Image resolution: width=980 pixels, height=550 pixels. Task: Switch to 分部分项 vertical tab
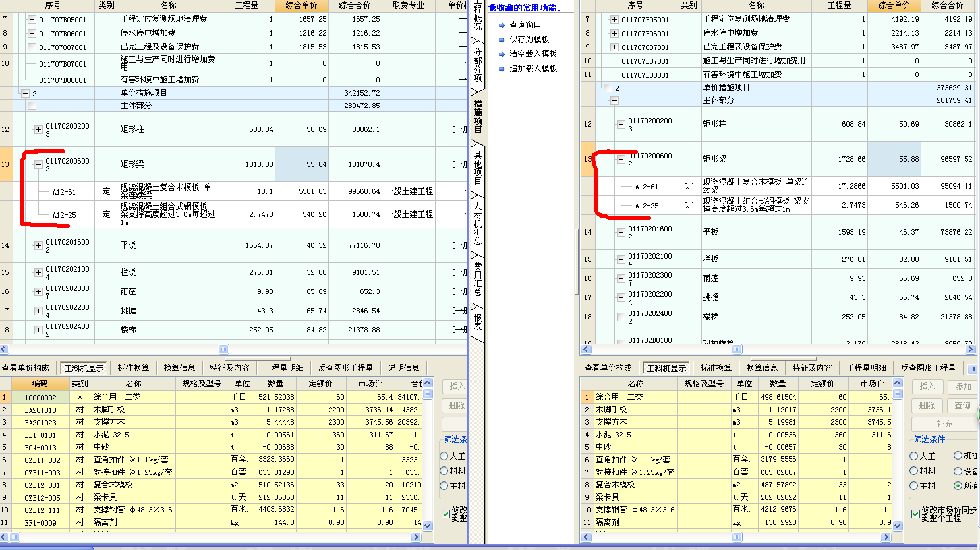click(478, 64)
